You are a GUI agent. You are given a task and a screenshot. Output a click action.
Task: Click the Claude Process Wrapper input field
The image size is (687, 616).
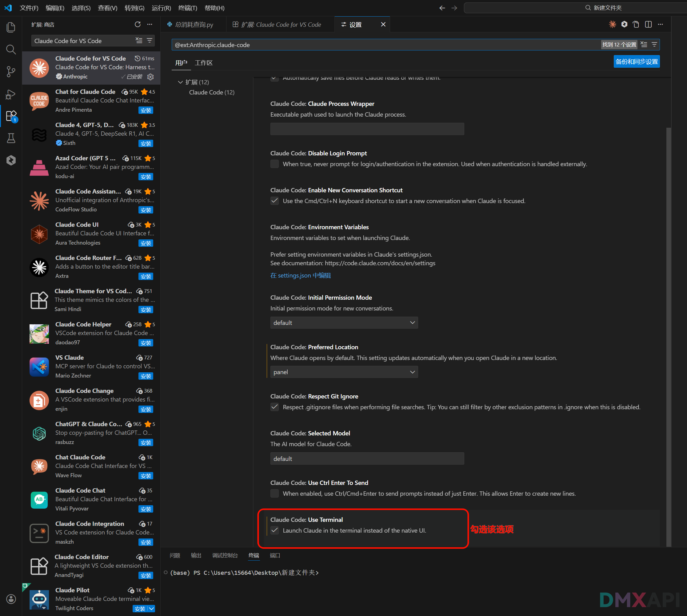pyautogui.click(x=367, y=129)
